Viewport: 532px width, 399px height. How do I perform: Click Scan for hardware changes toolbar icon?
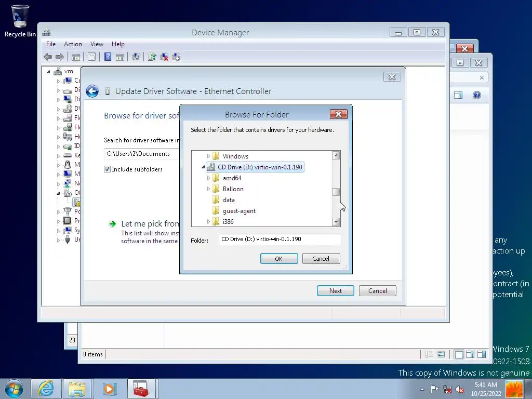tap(136, 57)
